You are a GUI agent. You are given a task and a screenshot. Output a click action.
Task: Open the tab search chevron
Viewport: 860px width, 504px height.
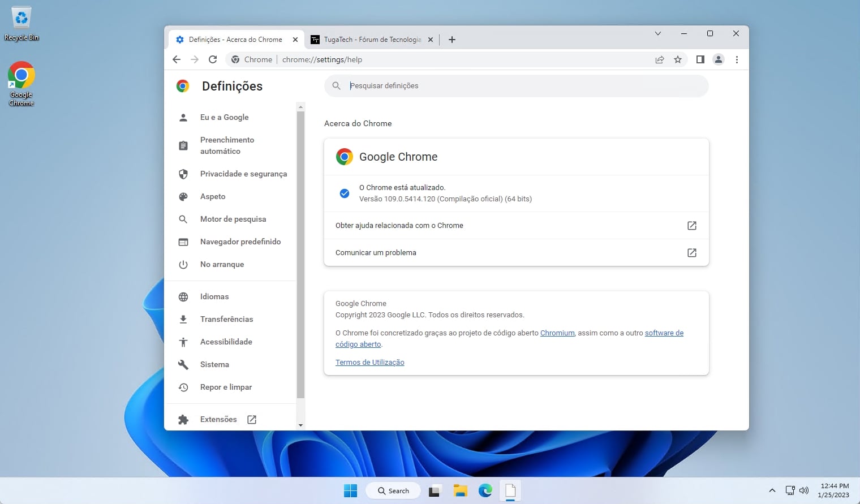658,33
